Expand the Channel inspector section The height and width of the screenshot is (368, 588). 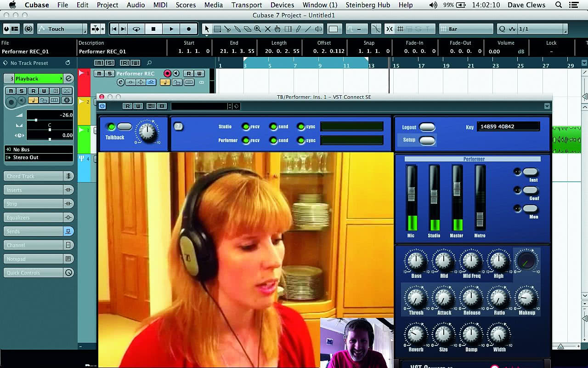(39, 245)
